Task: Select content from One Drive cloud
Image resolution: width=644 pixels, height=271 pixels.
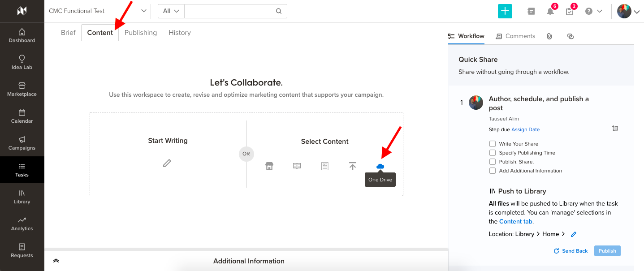Action: coord(380,166)
